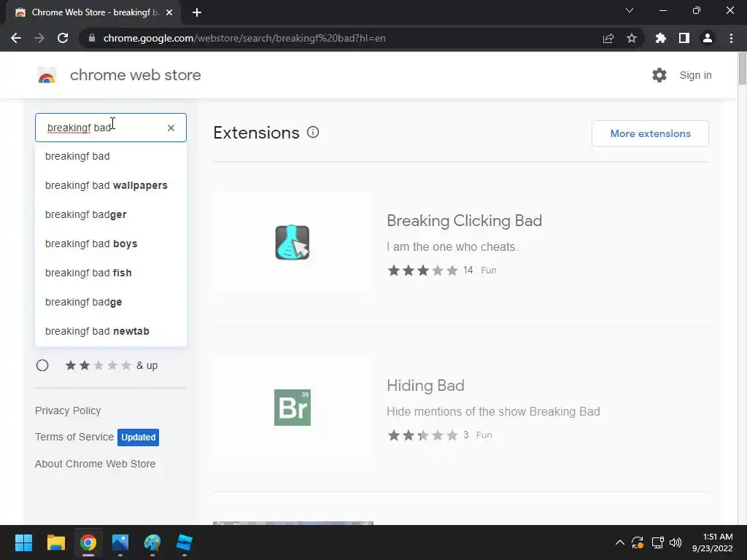The width and height of the screenshot is (747, 560).
Task: Open the site security lock info
Action: point(92,38)
